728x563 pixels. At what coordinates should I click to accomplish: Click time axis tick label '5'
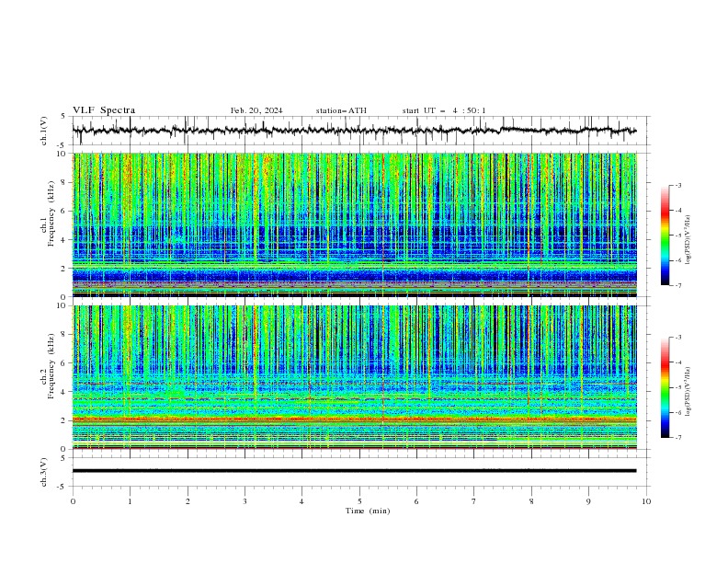(359, 501)
